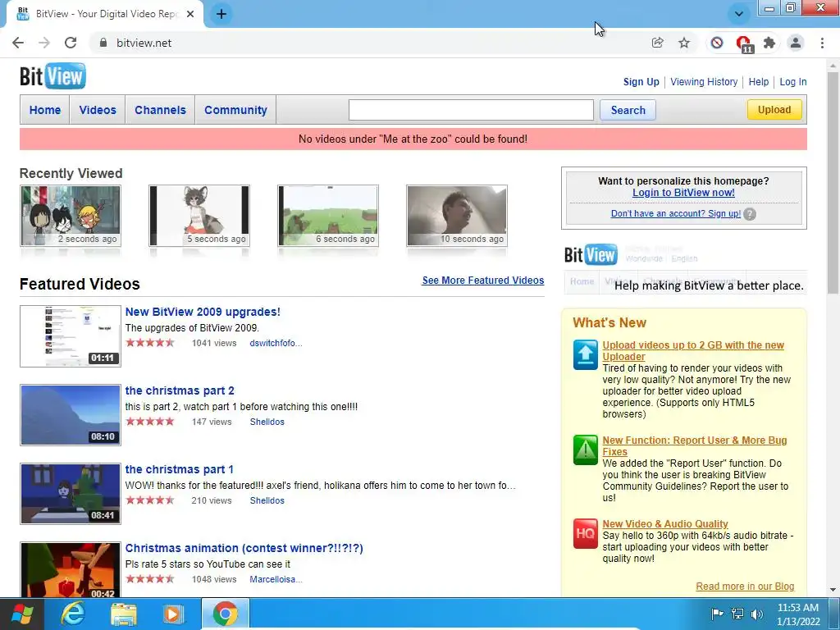This screenshot has width=840, height=630.
Task: Open the thumbnail viewed 6 seconds ago
Action: click(328, 216)
